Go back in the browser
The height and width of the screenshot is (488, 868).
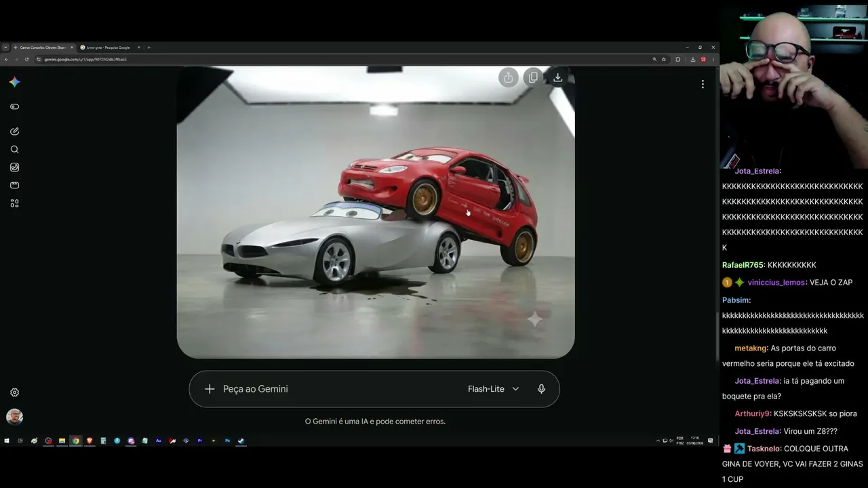tap(6, 59)
